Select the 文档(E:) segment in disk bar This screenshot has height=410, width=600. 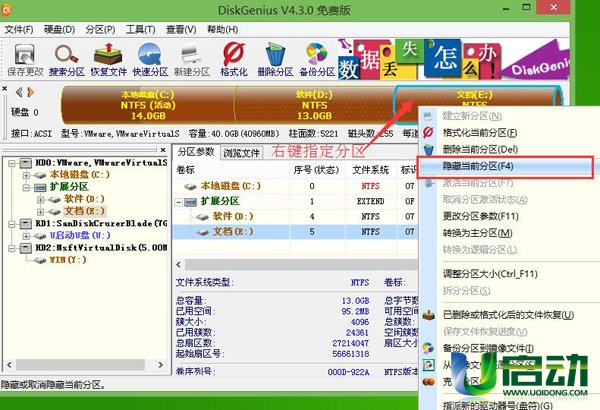pos(474,96)
